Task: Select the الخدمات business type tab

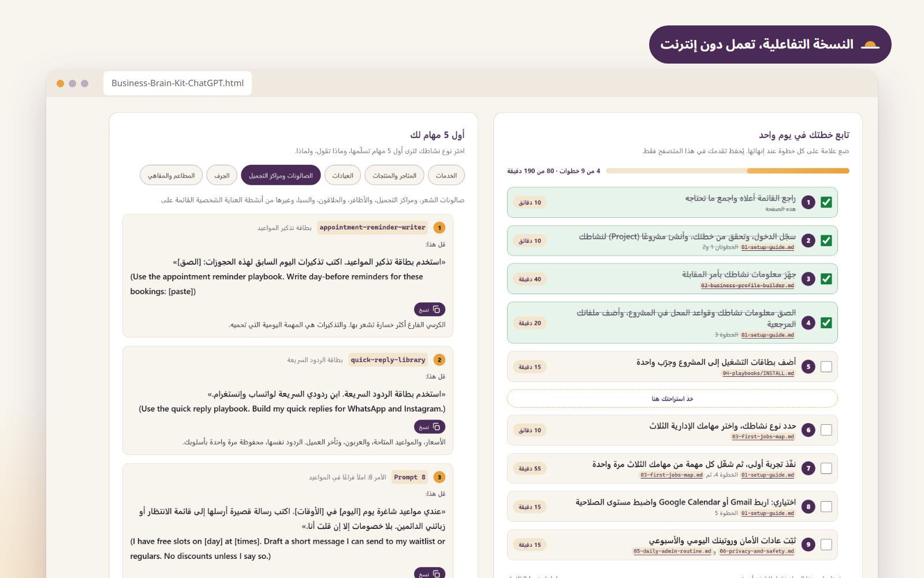Action: click(446, 175)
